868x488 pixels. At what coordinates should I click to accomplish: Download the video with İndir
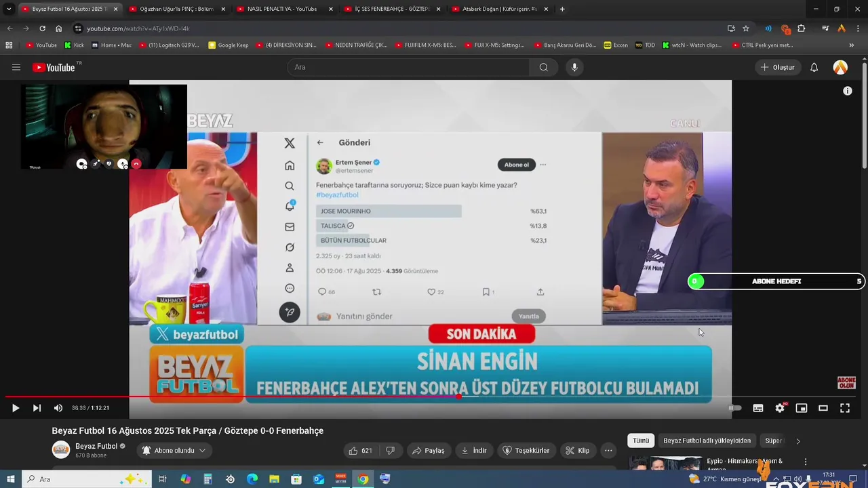coord(473,451)
